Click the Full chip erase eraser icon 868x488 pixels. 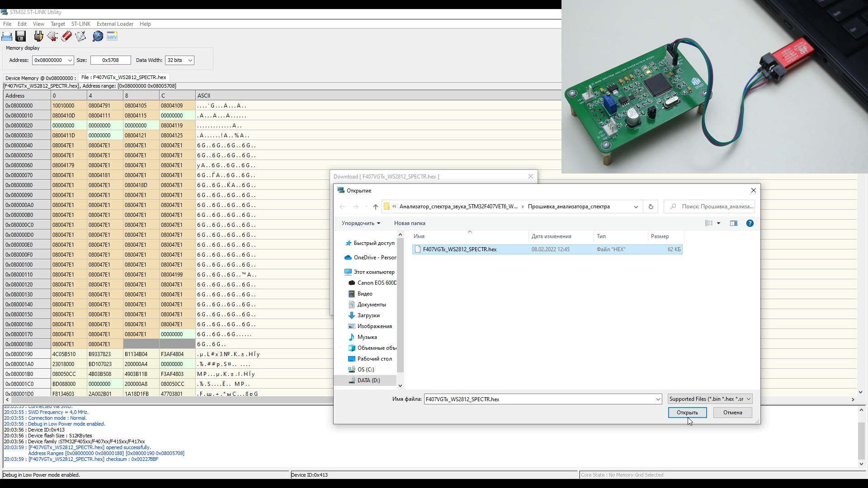(66, 36)
